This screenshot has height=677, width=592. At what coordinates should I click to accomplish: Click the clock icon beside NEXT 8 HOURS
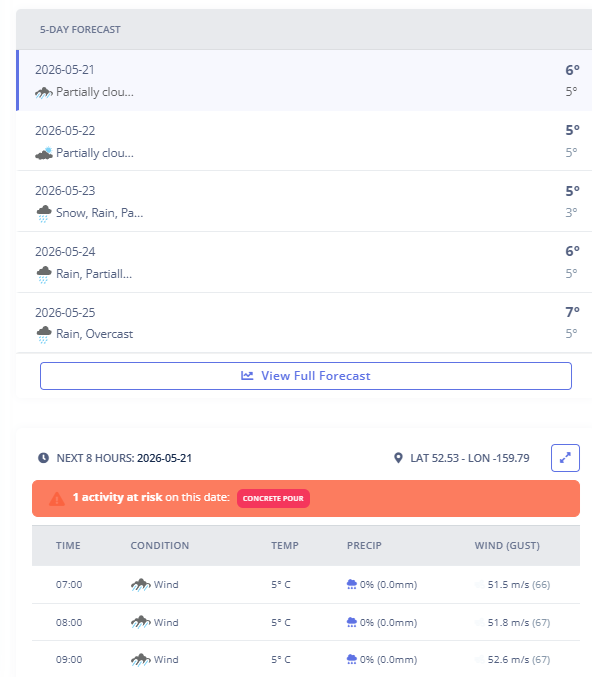click(x=44, y=458)
